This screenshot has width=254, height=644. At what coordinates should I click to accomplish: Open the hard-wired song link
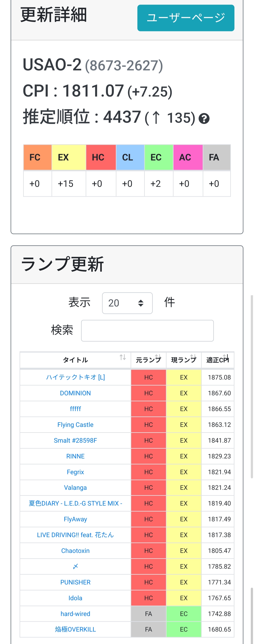[75, 613]
